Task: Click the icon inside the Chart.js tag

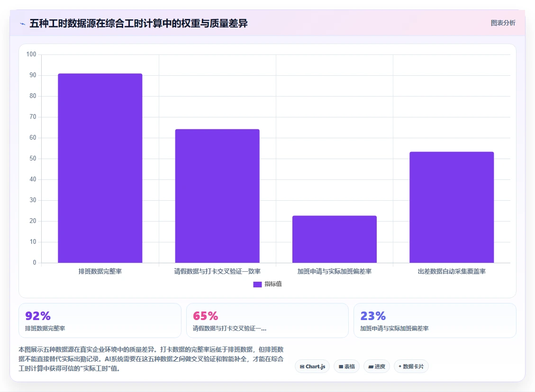Action: pos(302,367)
